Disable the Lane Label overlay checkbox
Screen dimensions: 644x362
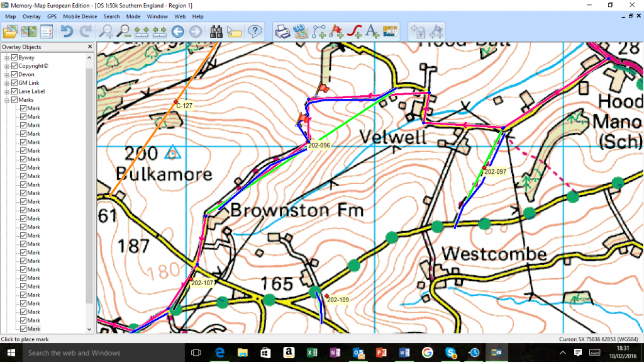click(x=14, y=92)
